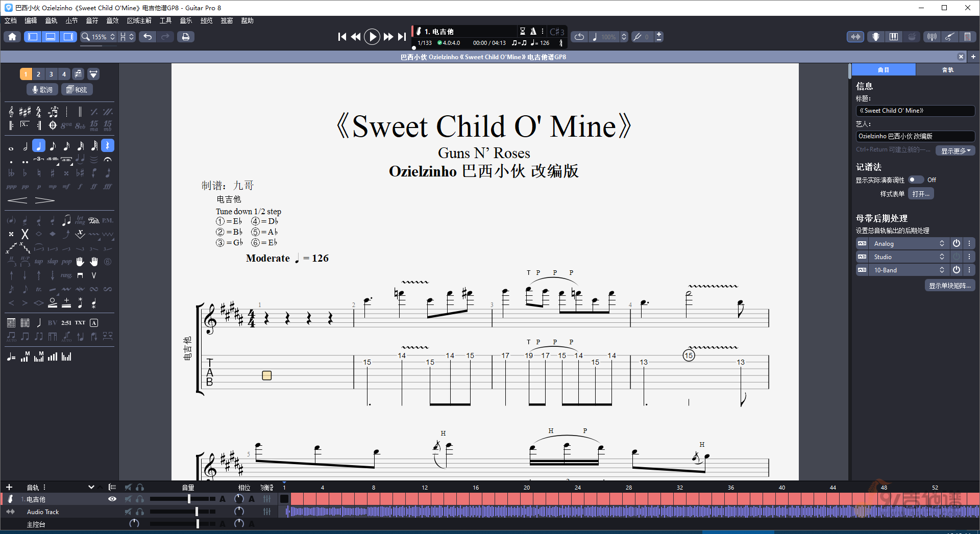Open the tempo automation note-equals icon
The width and height of the screenshot is (980, 534).
11,357
